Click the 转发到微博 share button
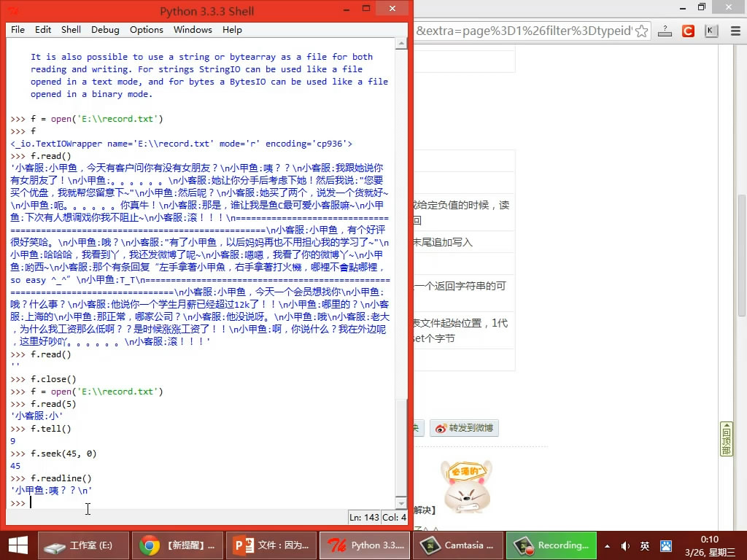747x560 pixels. pos(464,428)
